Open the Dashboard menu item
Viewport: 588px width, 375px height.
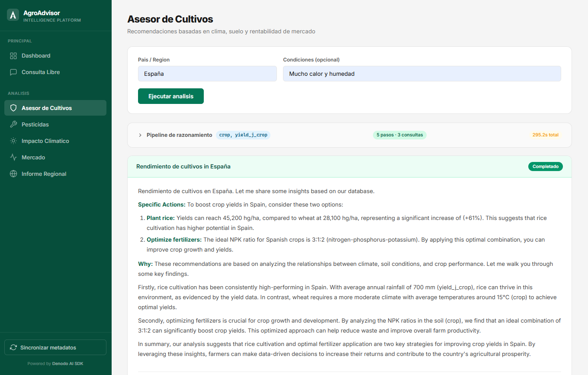tap(55, 56)
